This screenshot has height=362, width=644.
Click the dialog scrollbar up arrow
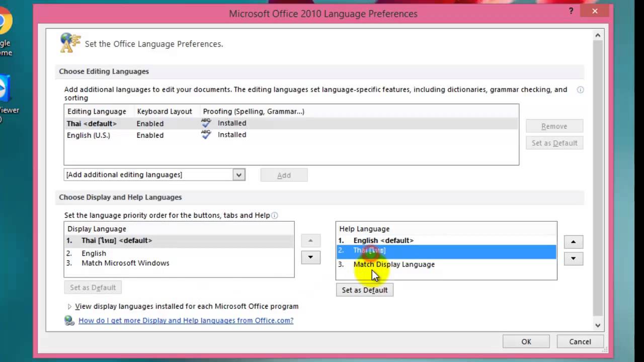598,35
